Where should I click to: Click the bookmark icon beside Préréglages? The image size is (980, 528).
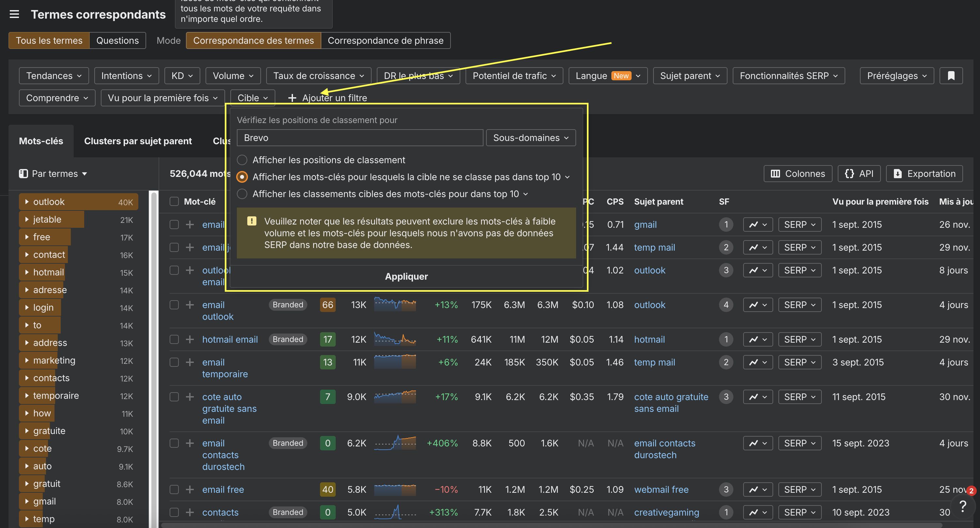951,75
